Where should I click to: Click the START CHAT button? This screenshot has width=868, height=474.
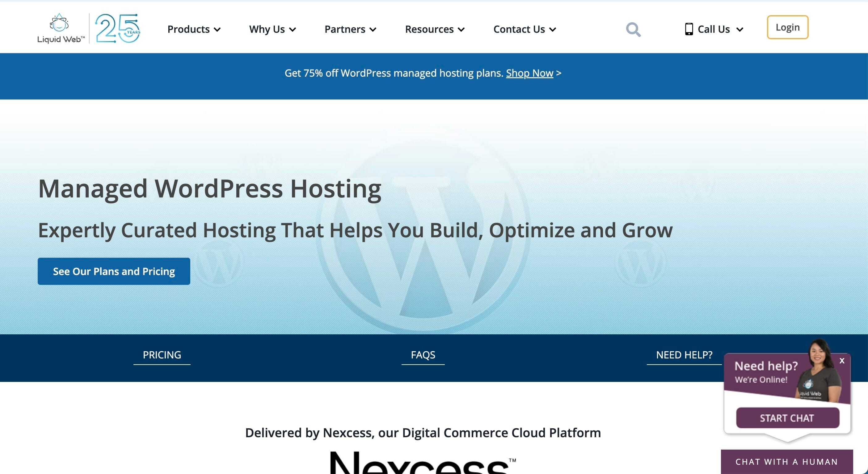[787, 418]
